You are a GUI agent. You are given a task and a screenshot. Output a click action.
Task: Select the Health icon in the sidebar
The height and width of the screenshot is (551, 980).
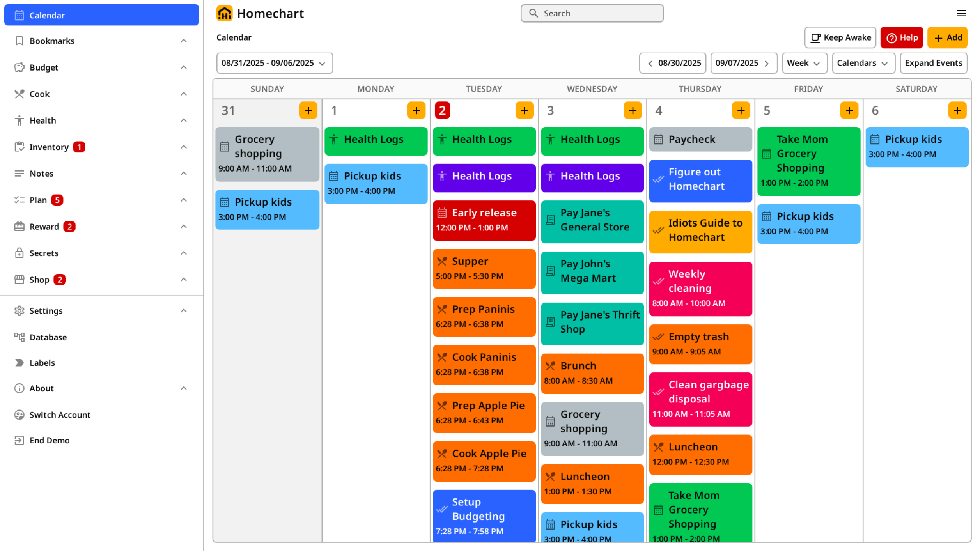point(19,120)
